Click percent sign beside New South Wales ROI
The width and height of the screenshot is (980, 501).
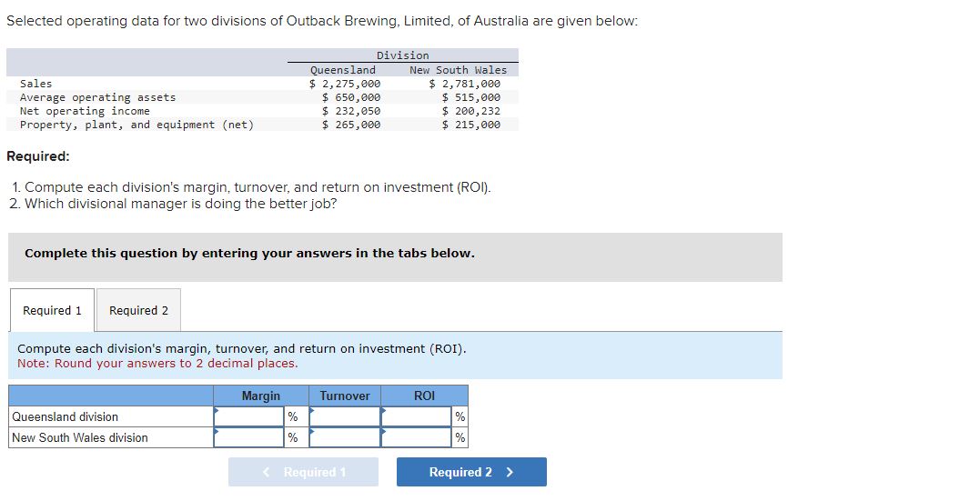coord(460,438)
